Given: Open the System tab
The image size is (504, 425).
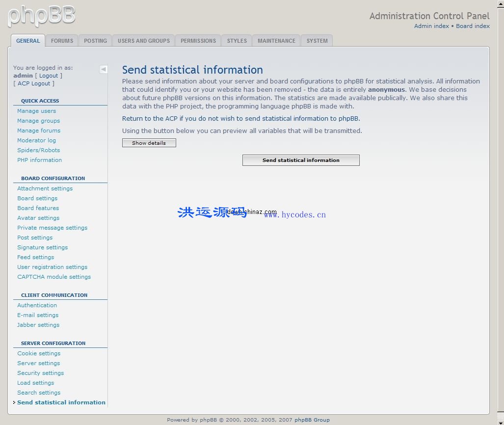Looking at the screenshot, I should click(317, 41).
